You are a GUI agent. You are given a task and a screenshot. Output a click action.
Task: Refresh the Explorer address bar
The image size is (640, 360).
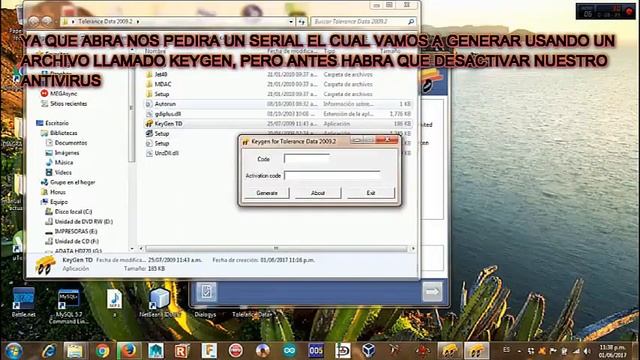(302, 21)
